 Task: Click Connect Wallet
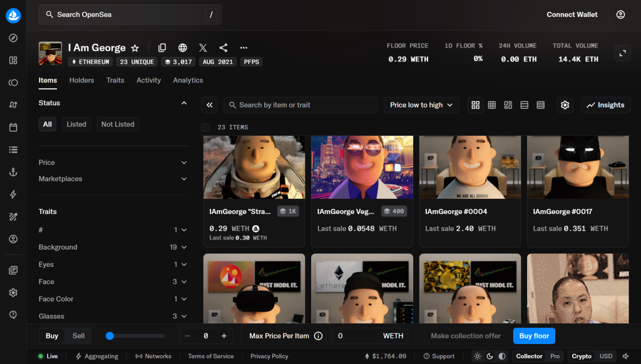(x=572, y=15)
